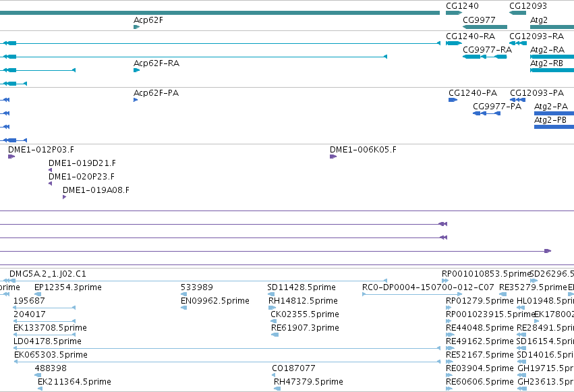574x392 pixels.
Task: Select the CG12093-RA transcript glyph
Action: pos(517,43)
